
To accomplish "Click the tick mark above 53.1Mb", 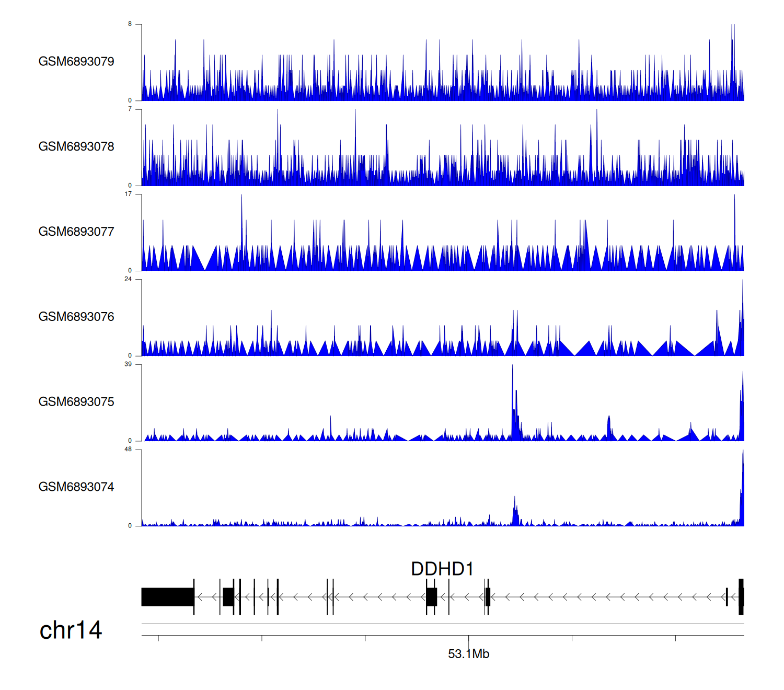I will click(x=468, y=638).
